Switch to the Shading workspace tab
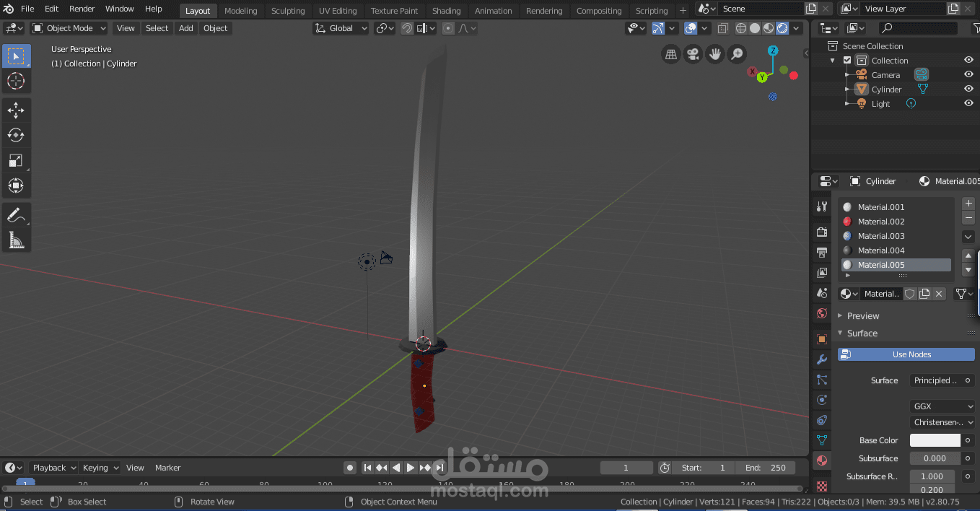The image size is (980, 511). click(x=446, y=10)
